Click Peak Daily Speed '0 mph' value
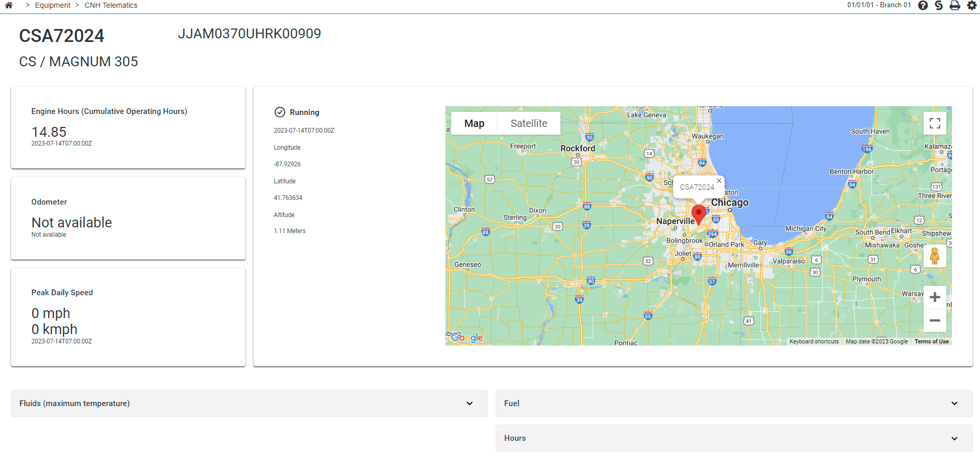The width and height of the screenshot is (980, 461). point(51,313)
